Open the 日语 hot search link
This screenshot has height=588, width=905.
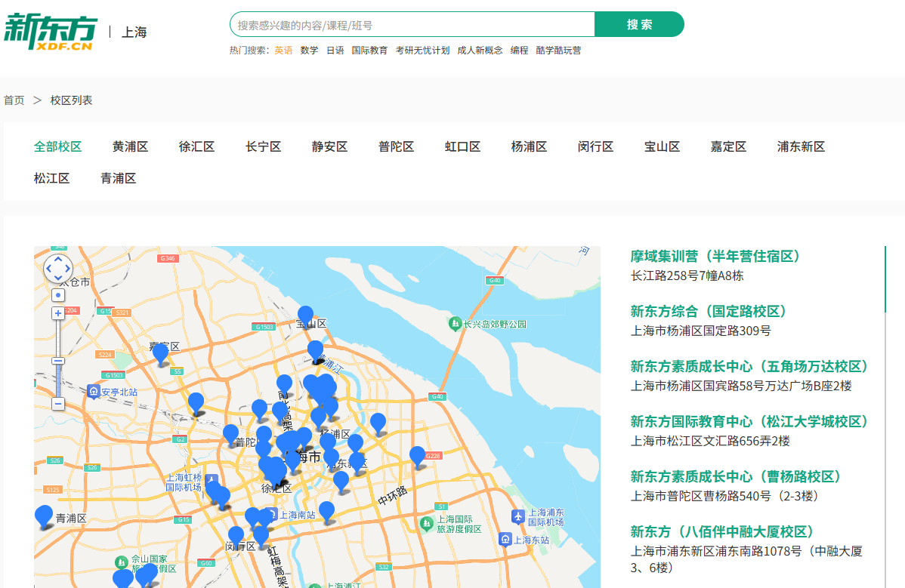point(335,50)
